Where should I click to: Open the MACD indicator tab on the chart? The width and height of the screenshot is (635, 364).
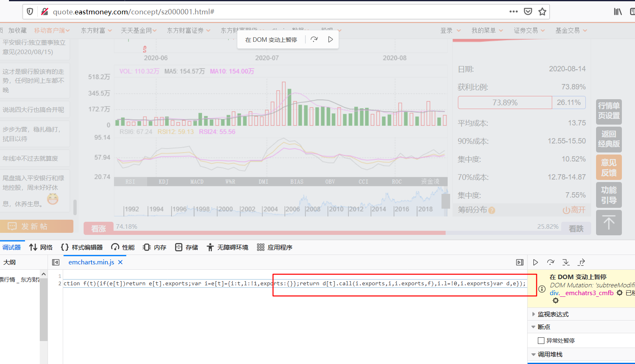pos(196,181)
